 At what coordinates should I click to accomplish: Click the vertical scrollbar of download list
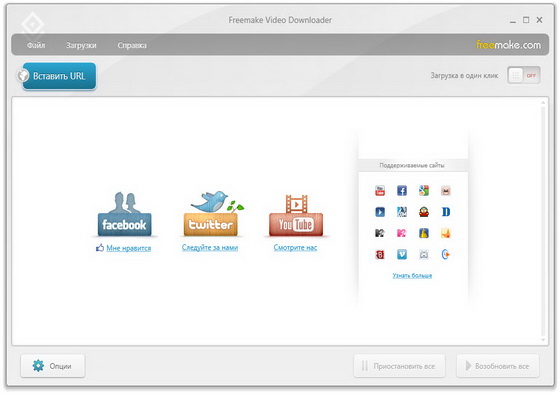click(543, 221)
